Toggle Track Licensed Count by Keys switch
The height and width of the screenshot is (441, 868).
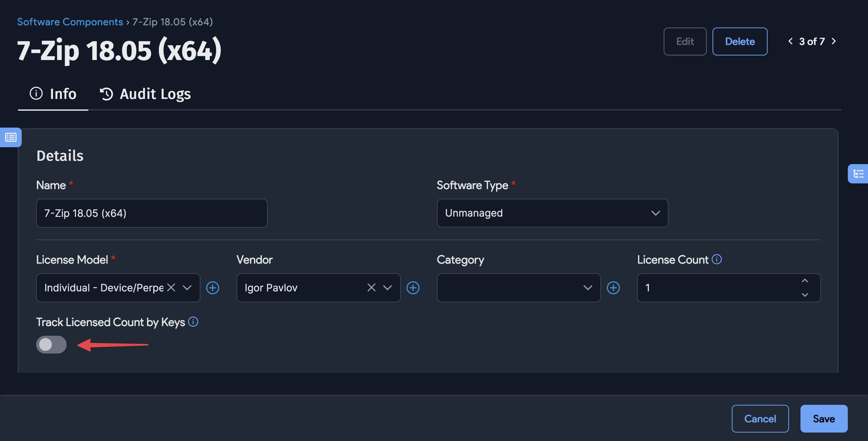coord(51,344)
